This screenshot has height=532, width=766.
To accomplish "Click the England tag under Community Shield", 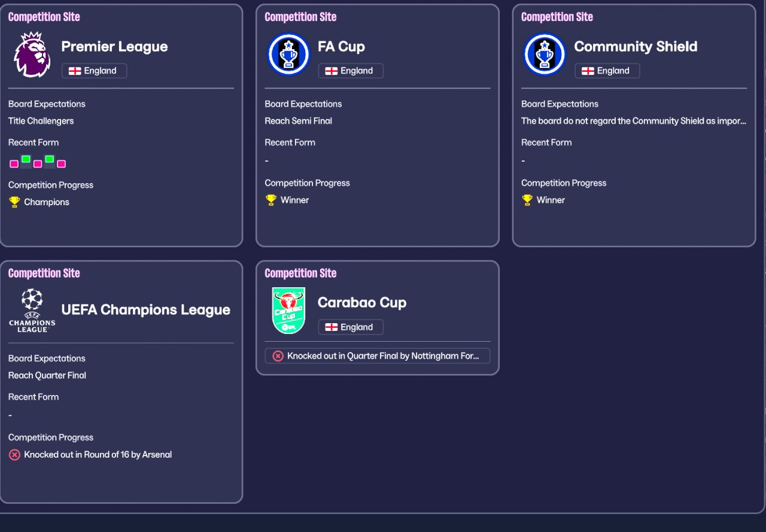I will coord(607,71).
